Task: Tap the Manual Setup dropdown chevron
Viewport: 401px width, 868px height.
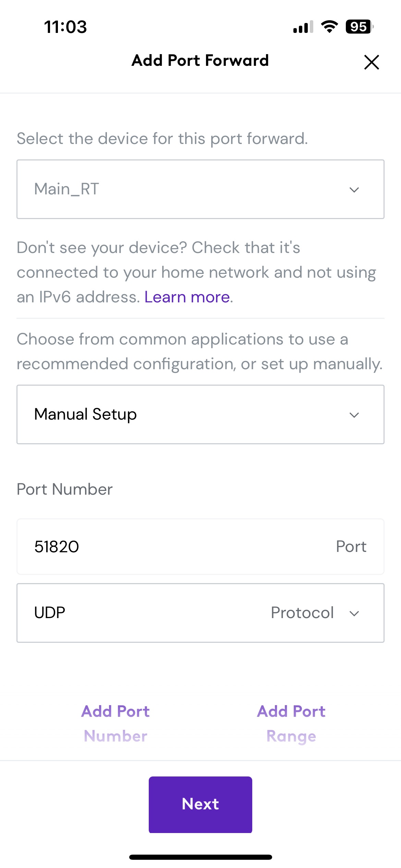Action: (355, 414)
